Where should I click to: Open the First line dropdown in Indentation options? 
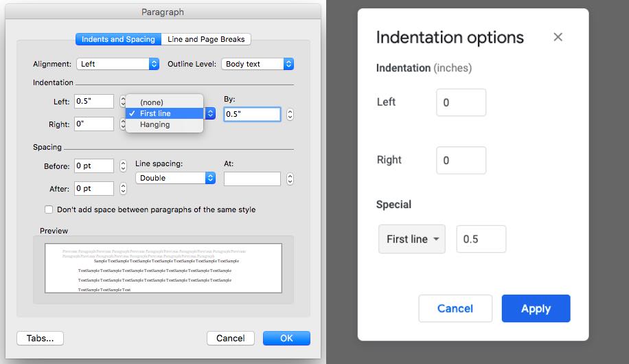[x=412, y=239]
